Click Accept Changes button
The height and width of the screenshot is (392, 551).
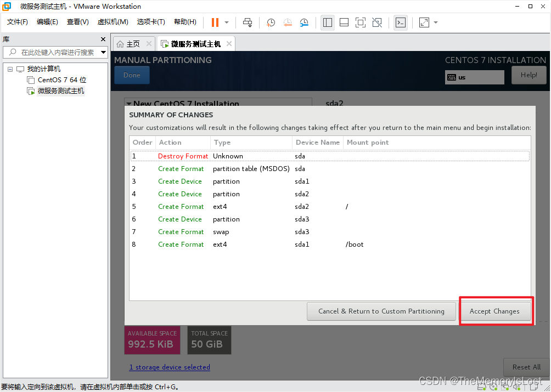494,311
